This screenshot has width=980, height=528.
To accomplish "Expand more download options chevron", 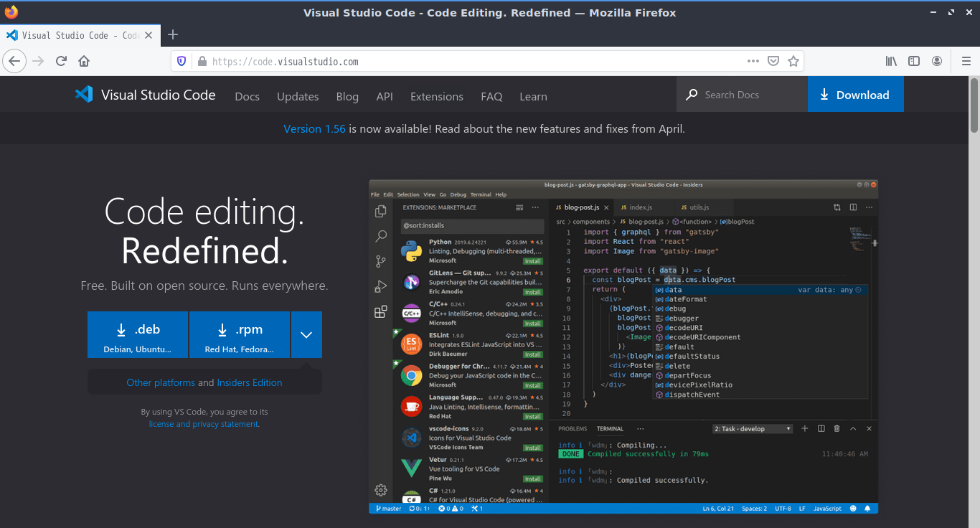I will (306, 334).
